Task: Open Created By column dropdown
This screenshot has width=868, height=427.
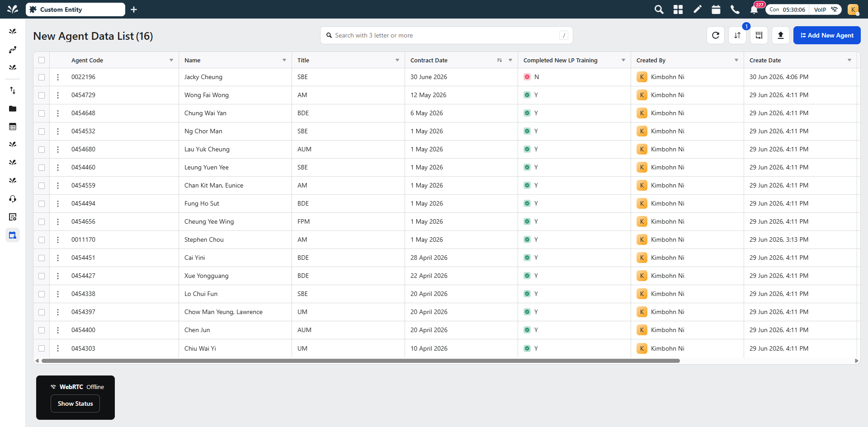Action: tap(736, 60)
